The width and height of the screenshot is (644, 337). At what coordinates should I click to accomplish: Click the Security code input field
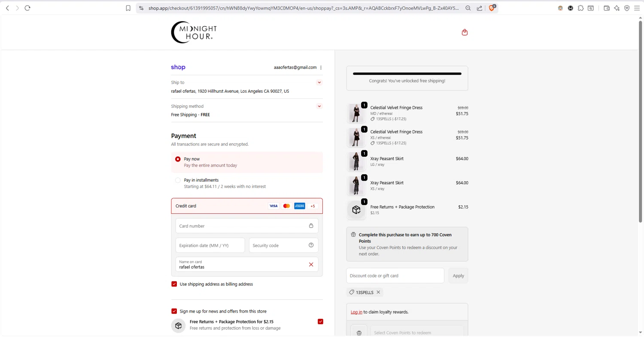tap(284, 245)
